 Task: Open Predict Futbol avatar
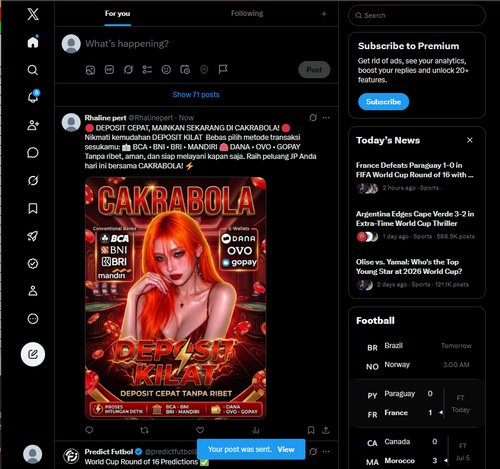[71, 456]
